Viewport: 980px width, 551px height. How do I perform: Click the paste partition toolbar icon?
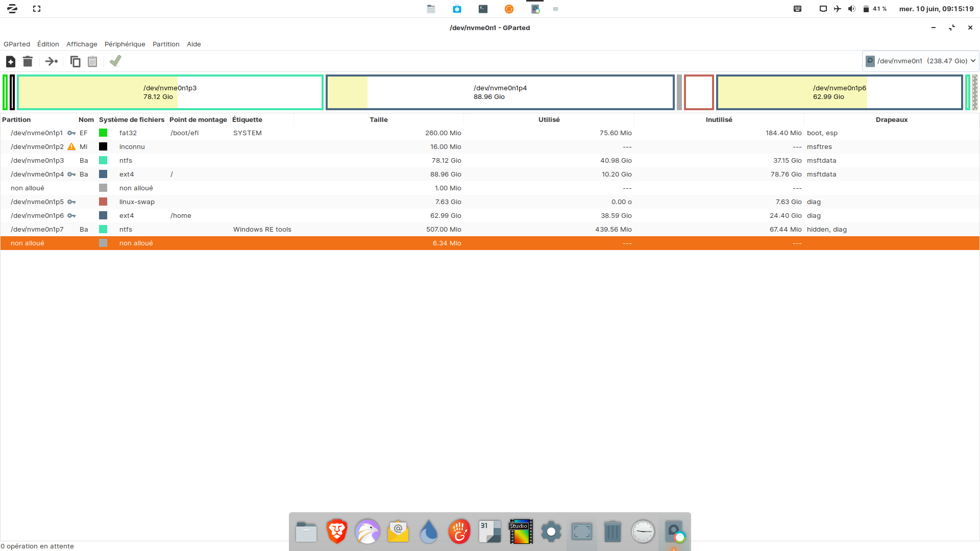(92, 62)
